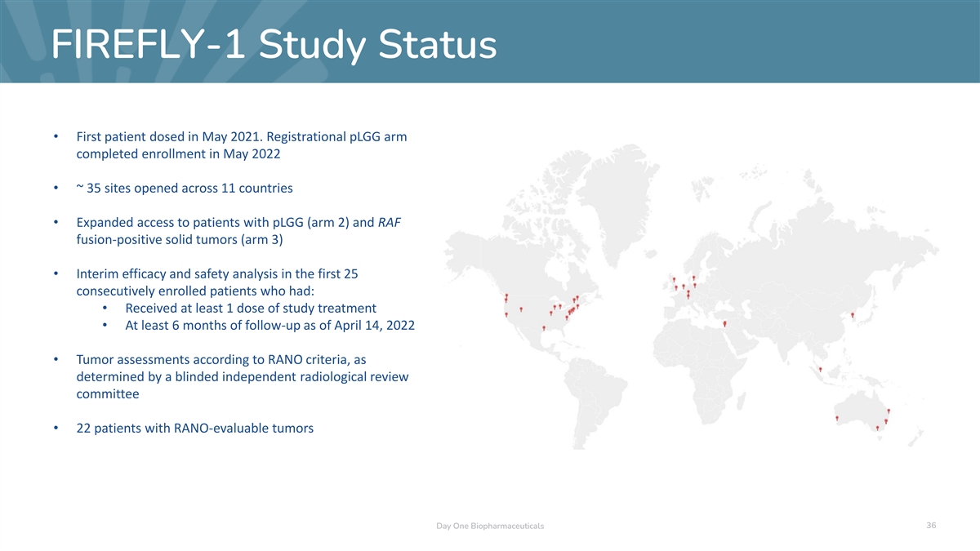The height and width of the screenshot is (551, 980).
Task: Click the pin on the Texas Gulf coast
Action: [x=544, y=328]
